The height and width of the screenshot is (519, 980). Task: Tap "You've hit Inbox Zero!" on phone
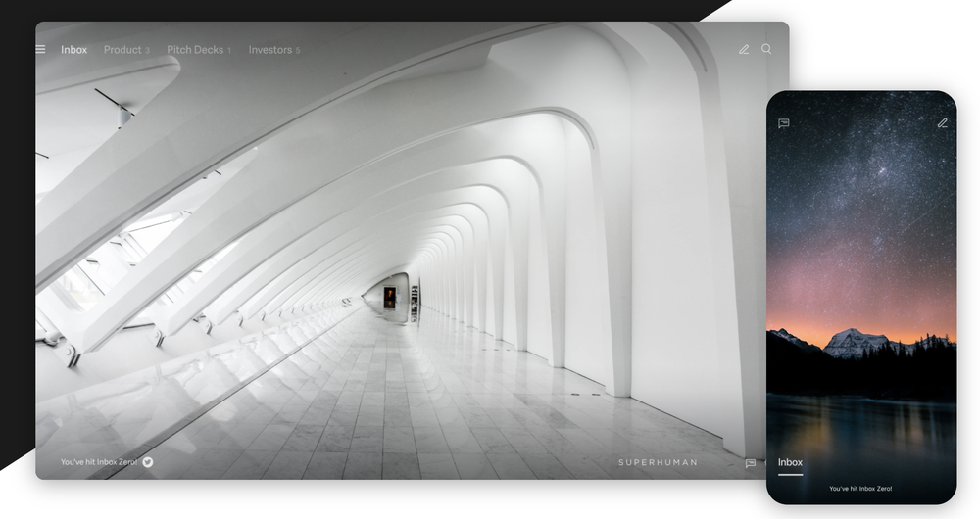point(860,489)
